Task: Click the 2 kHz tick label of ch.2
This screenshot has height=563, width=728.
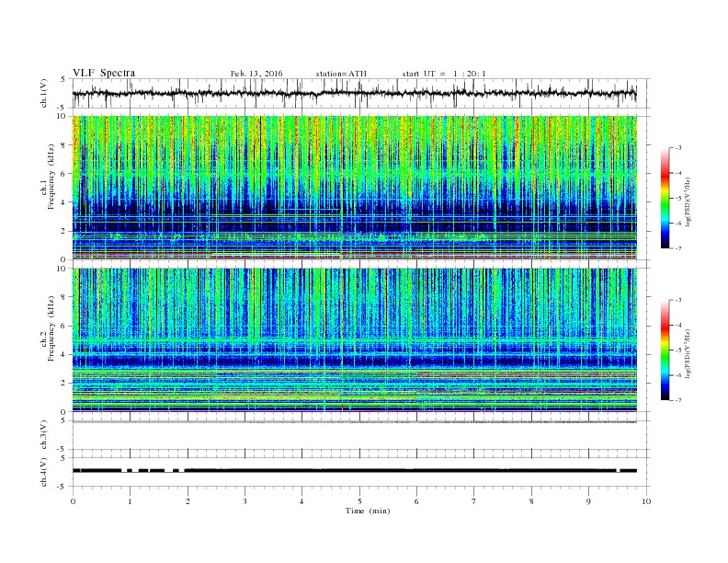Action: (x=63, y=384)
